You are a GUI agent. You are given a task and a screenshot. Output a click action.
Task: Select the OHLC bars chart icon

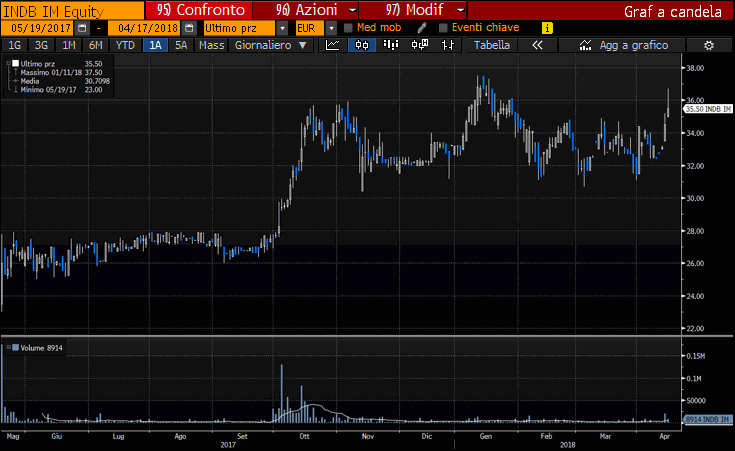coord(448,45)
